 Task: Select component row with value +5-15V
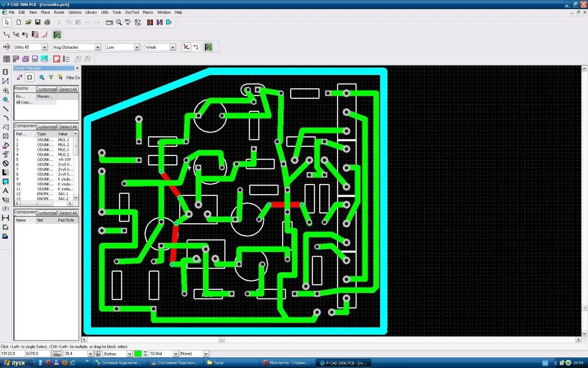(x=44, y=160)
